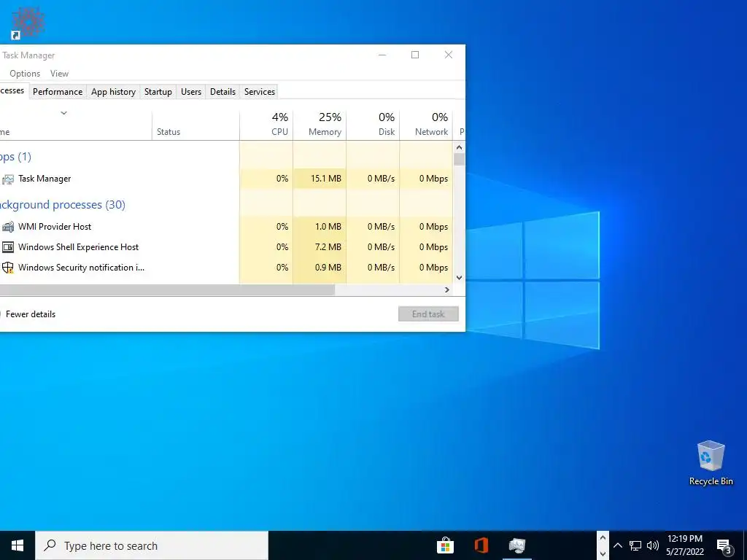The height and width of the screenshot is (560, 747).
Task: Show hidden system tray icons
Action: (x=618, y=545)
